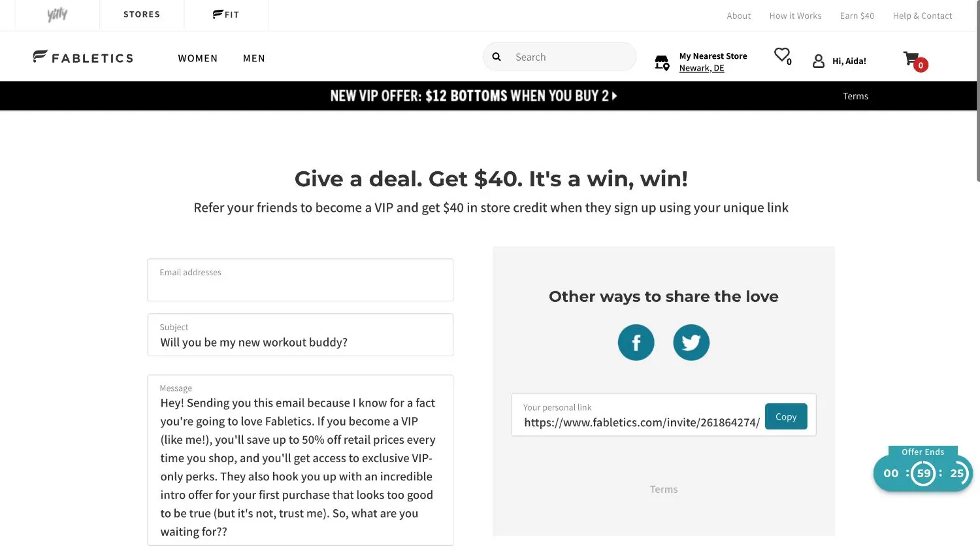This screenshot has width=980, height=553.
Task: Click the account profile icon
Action: pos(818,61)
